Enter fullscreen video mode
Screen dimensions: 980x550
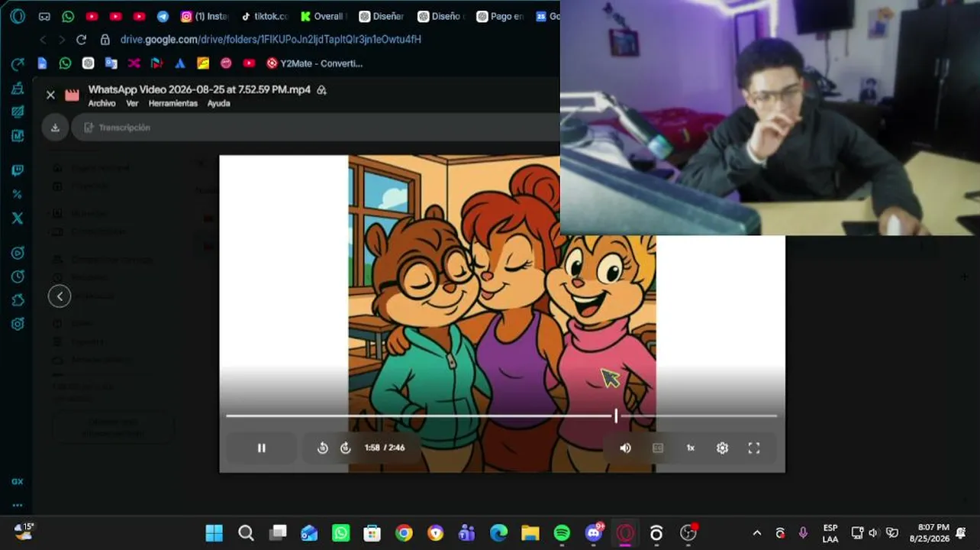click(x=754, y=448)
